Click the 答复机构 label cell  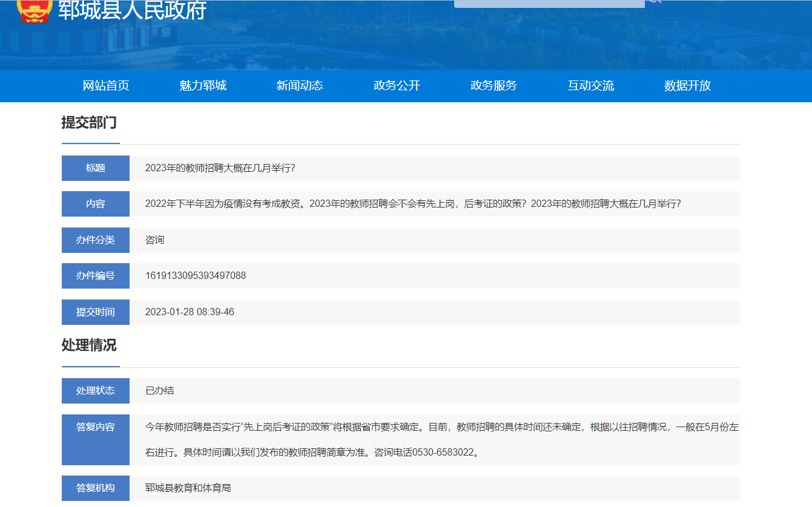coord(96,488)
